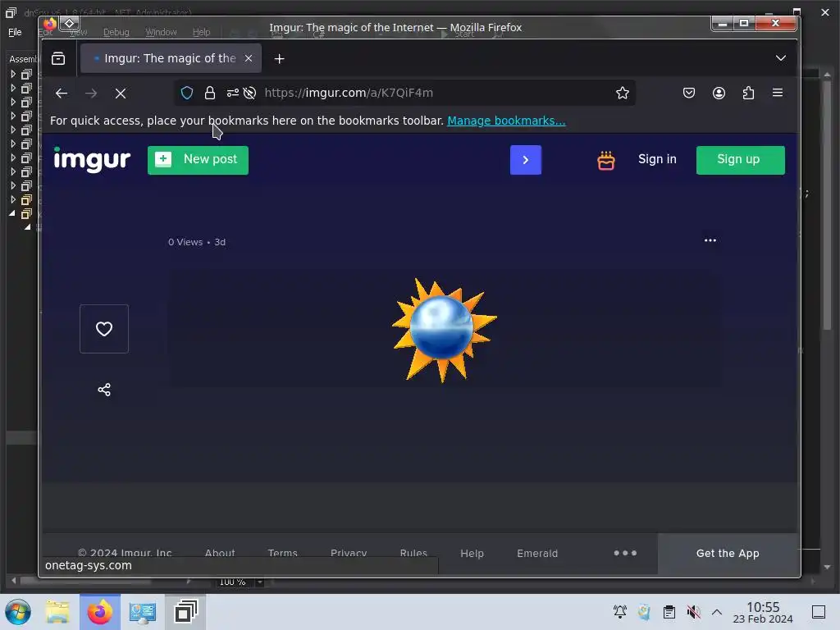This screenshot has height=630, width=840.
Task: Show site security padlock info
Action: [210, 94]
